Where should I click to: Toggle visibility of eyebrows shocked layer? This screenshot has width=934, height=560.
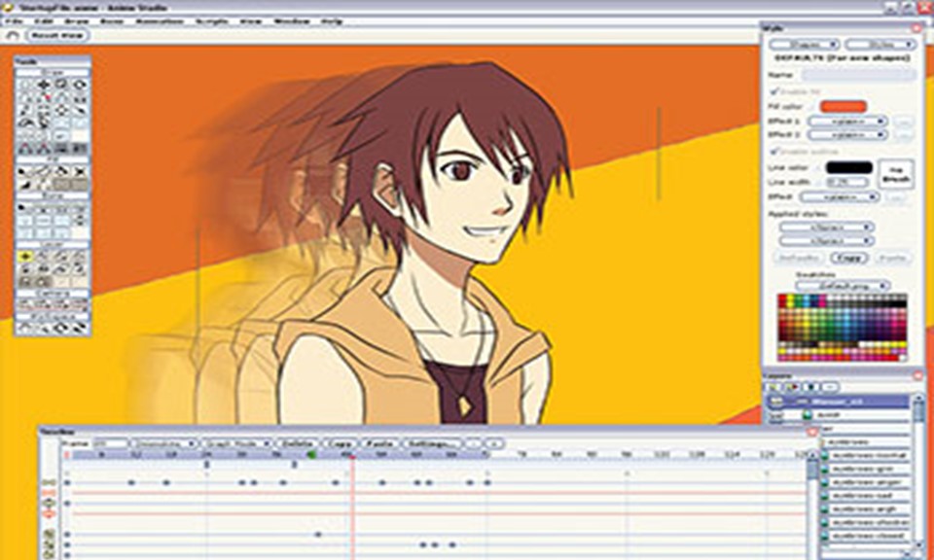[x=825, y=522]
